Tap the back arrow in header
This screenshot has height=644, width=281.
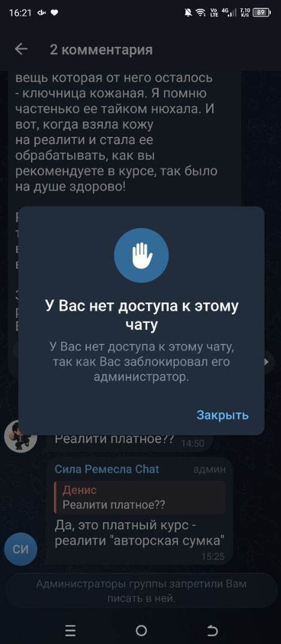point(21,49)
